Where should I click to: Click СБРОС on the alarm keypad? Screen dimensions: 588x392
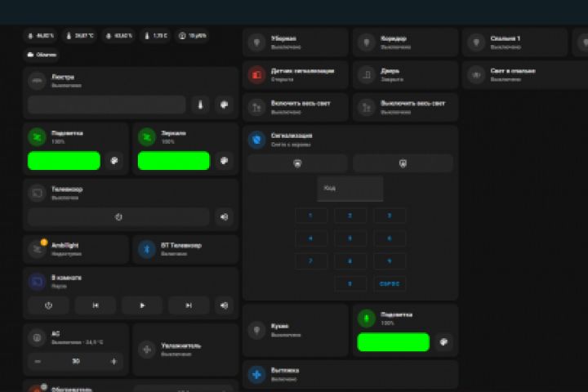click(x=390, y=284)
